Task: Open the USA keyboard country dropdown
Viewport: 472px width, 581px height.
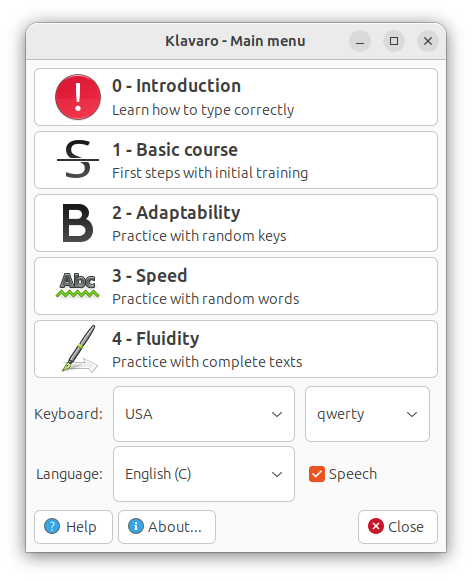Action: point(204,414)
